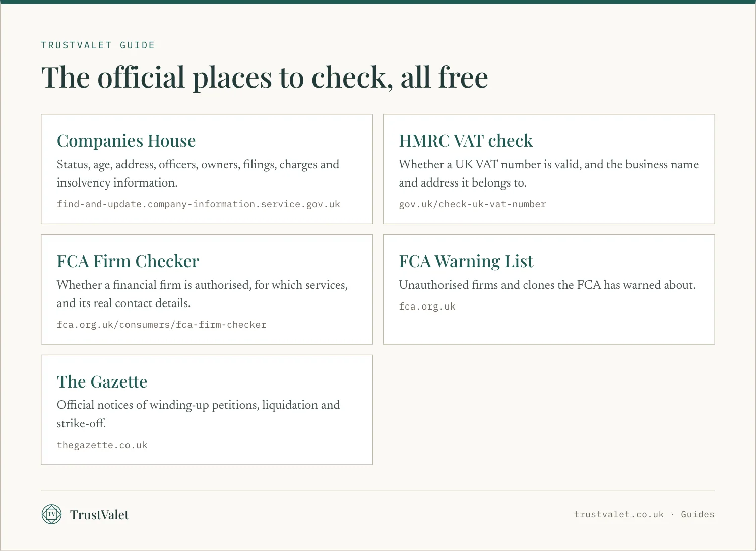
Task: Open the FCA Warning List heading
Action: 466,261
